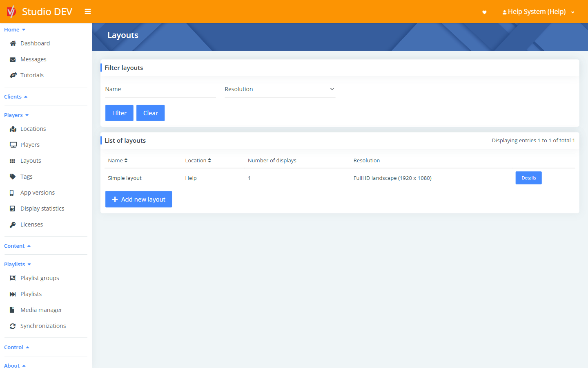Screen dimensions: 588x368
Task: Click the Licenses key icon
Action: 13,224
